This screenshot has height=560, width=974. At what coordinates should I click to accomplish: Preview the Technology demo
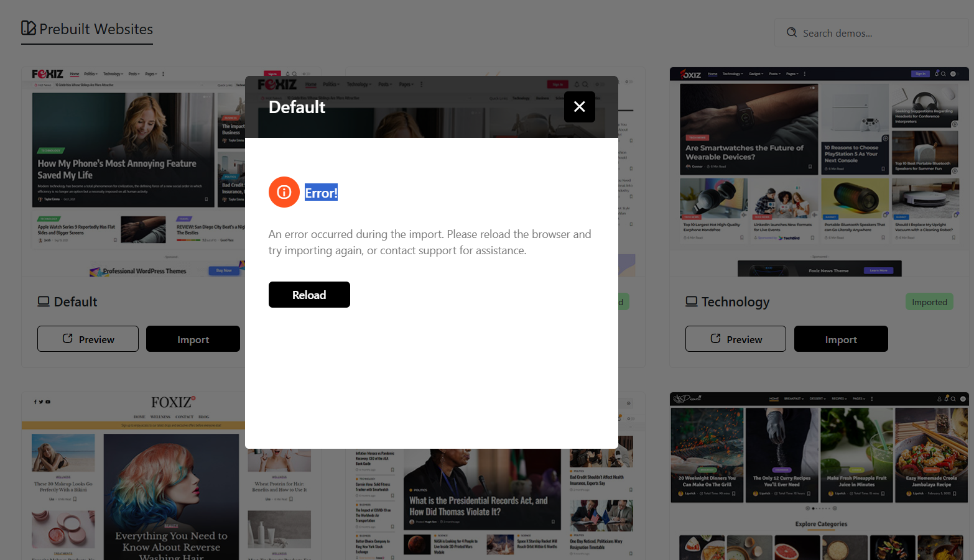pos(735,339)
